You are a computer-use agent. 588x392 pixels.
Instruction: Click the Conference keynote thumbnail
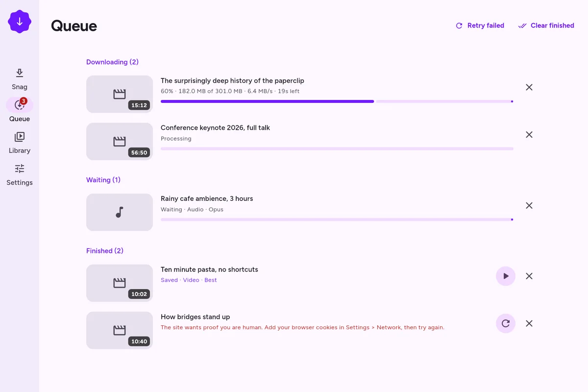point(120,142)
